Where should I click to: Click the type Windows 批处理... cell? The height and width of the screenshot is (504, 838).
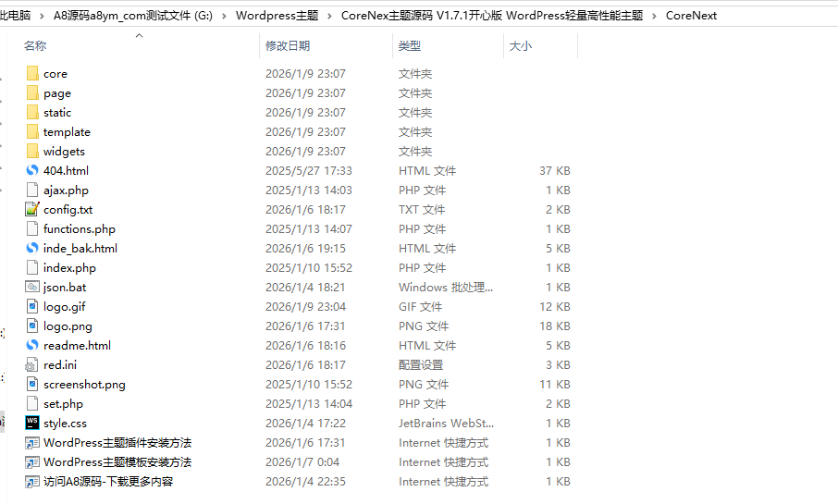pyautogui.click(x=445, y=287)
